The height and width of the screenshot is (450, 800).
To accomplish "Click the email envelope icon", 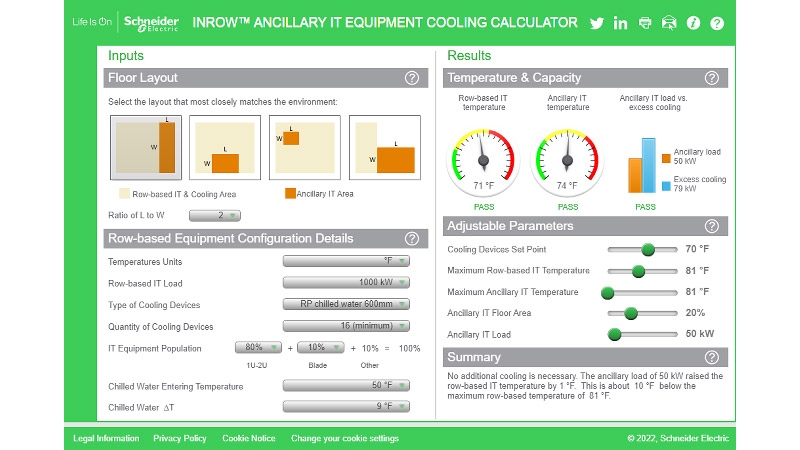I will click(x=669, y=23).
